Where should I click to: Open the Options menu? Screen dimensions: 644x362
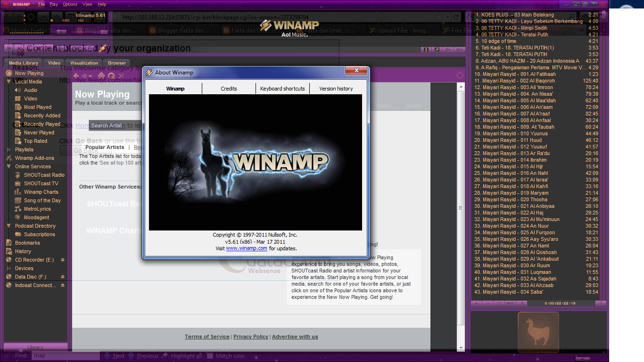click(70, 4)
